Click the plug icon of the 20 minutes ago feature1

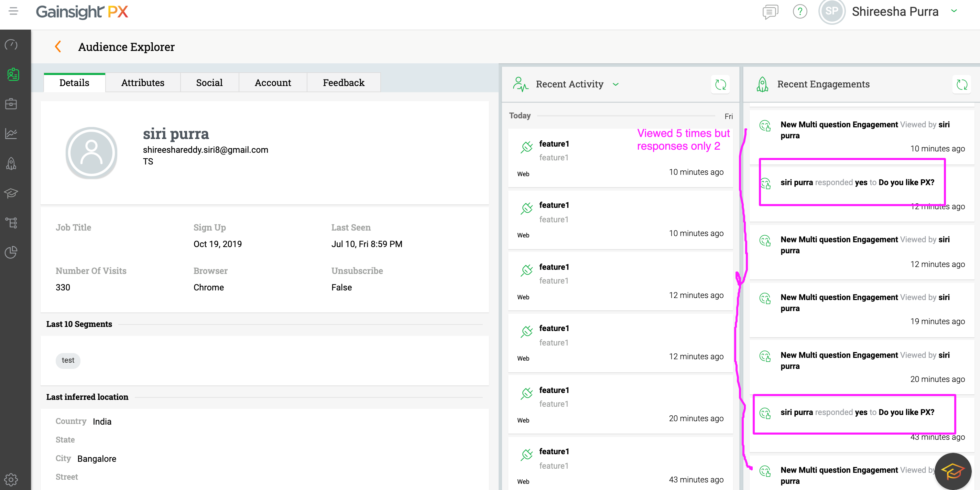(527, 393)
